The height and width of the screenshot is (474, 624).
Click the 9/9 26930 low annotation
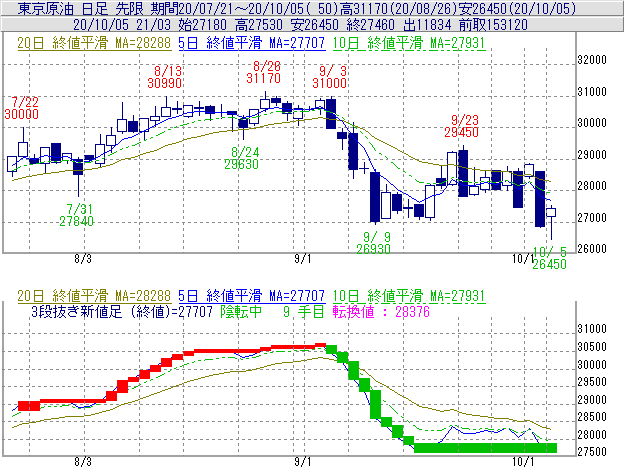coord(374,243)
